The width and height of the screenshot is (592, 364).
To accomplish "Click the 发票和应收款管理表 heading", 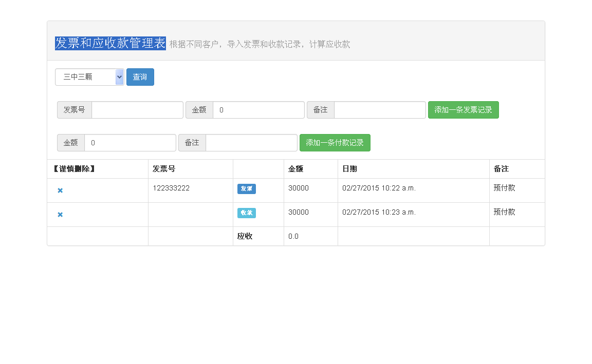I will pos(110,44).
